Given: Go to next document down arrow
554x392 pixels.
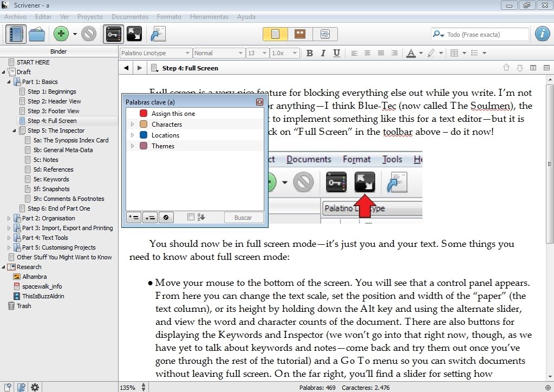Looking at the screenshot, I should [520, 68].
